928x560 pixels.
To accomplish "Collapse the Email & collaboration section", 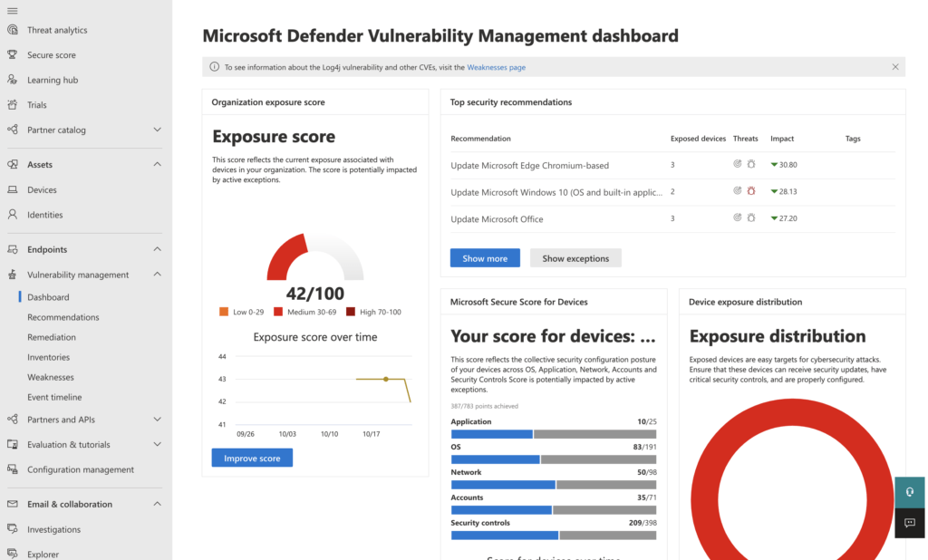I will pos(158,504).
